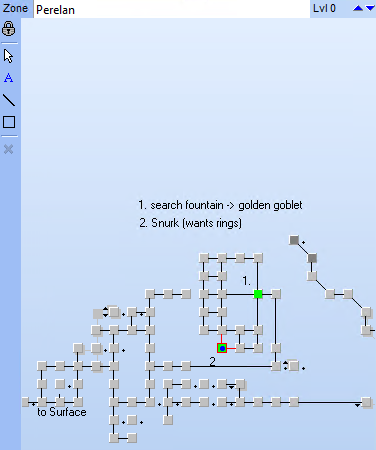Select the bright green fountain room
The height and width of the screenshot is (450, 376).
click(x=258, y=294)
